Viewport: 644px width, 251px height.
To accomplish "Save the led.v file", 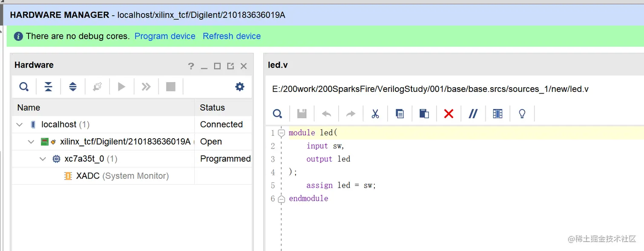I will click(x=302, y=114).
